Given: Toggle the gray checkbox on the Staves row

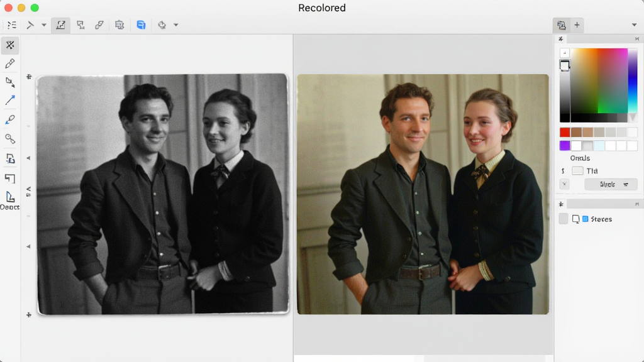Looking at the screenshot, I should point(563,219).
